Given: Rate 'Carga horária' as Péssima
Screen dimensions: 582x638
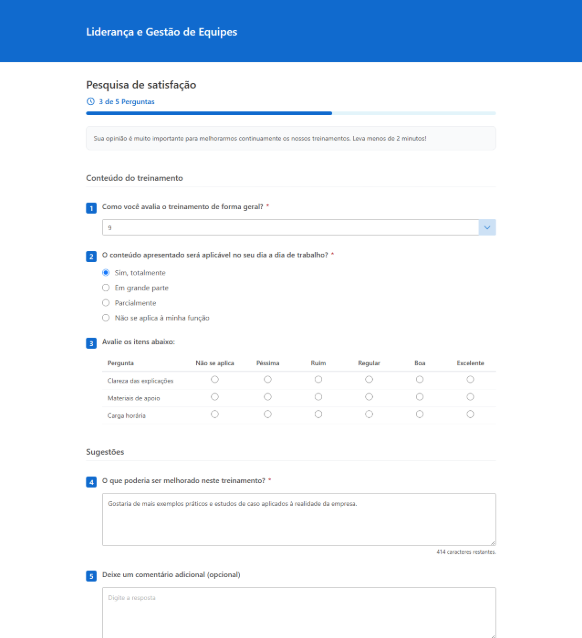Looking at the screenshot, I should coord(267,414).
